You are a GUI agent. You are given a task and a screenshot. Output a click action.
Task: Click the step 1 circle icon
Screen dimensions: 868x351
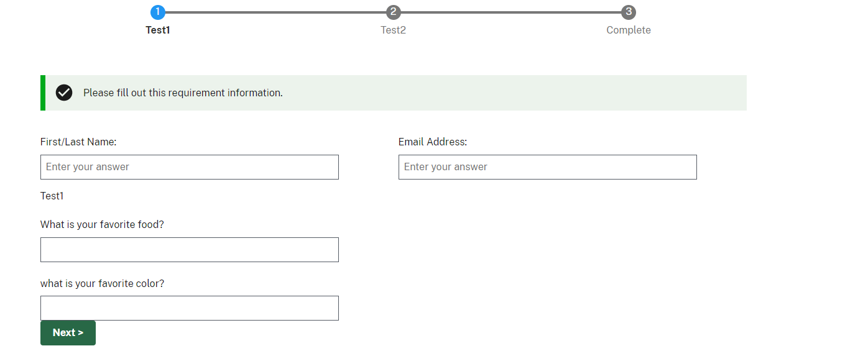(158, 12)
